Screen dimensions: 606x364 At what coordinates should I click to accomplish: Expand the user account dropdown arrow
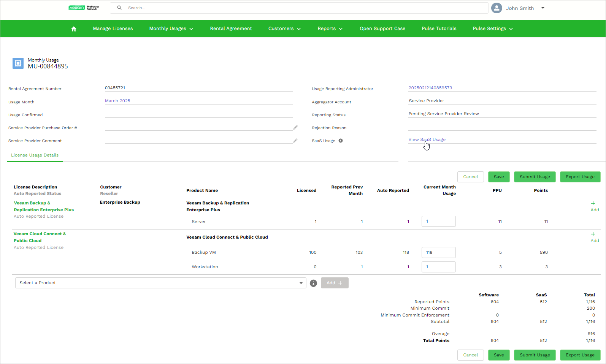543,8
